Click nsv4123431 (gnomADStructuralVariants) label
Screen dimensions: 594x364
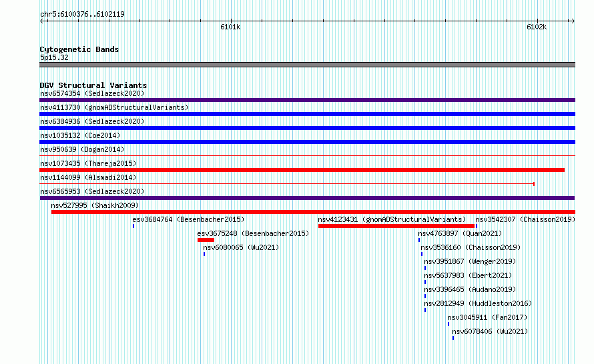392,219
